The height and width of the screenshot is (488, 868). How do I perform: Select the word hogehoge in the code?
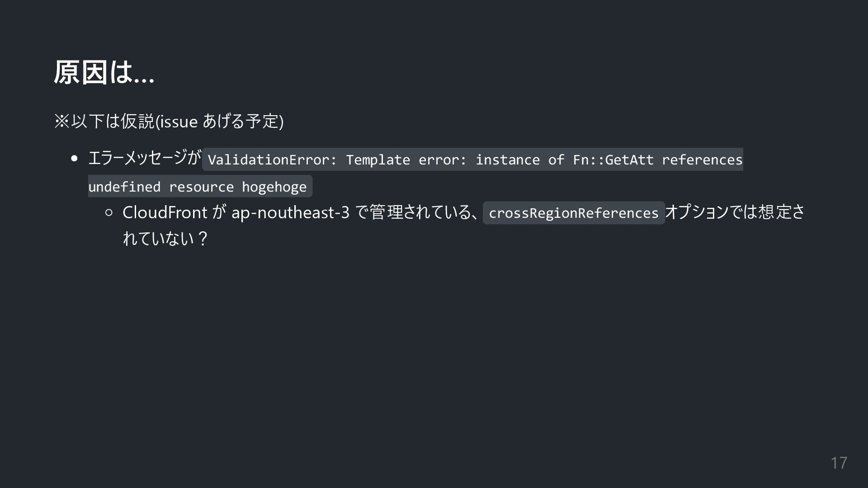[x=274, y=187]
